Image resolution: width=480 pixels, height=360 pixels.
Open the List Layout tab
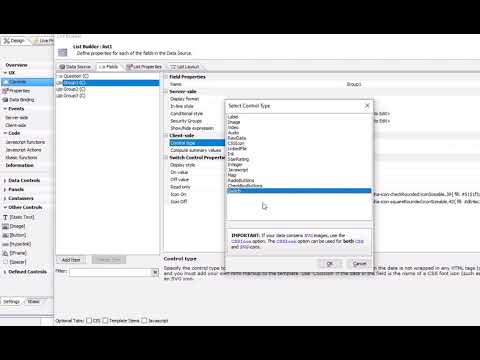click(185, 67)
